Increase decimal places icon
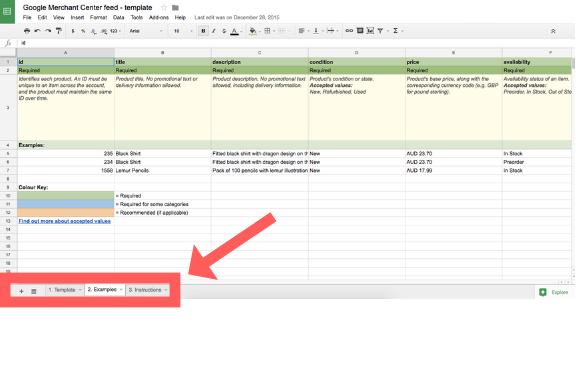 tap(104, 31)
